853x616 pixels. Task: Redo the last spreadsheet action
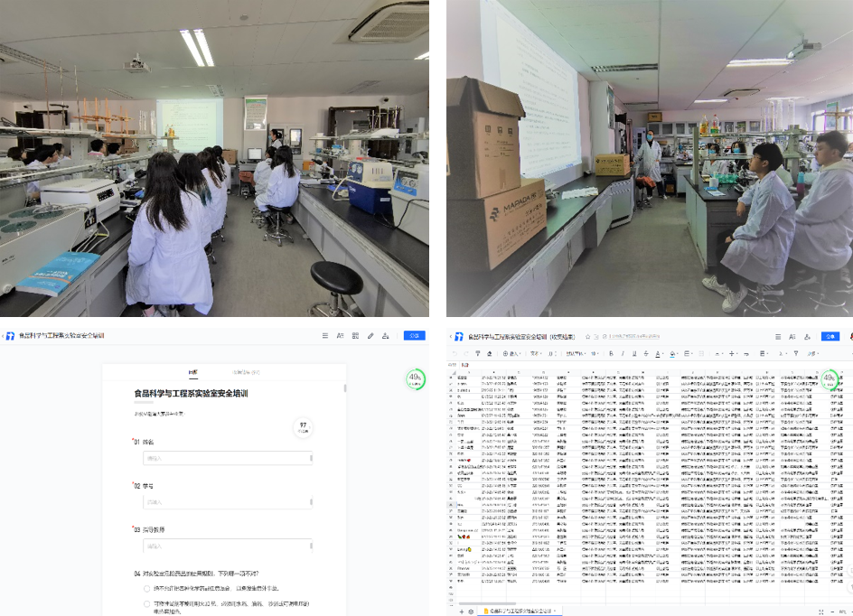click(x=465, y=354)
